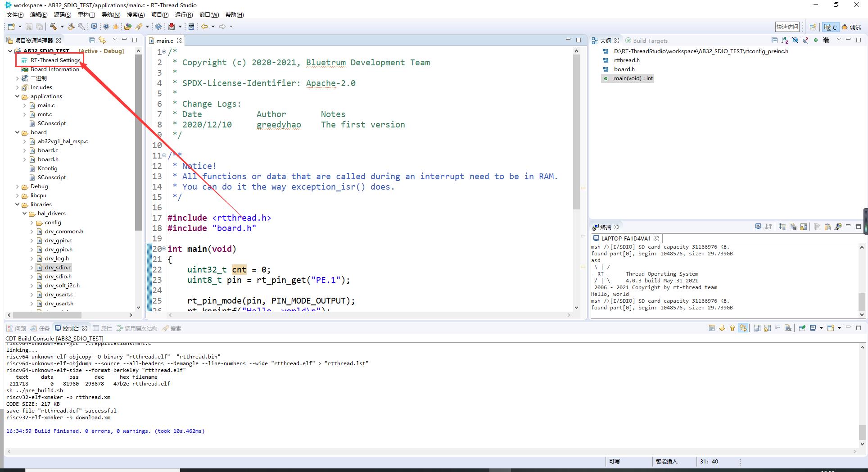Toggle the C perspective button
This screenshot has width=868, height=472.
coord(830,27)
